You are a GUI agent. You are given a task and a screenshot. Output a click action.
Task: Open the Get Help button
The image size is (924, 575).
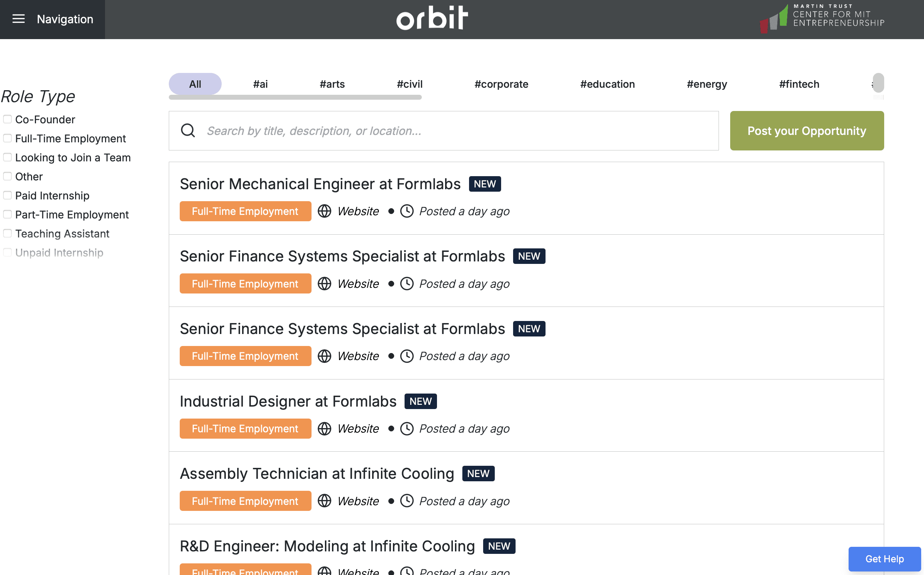click(885, 559)
